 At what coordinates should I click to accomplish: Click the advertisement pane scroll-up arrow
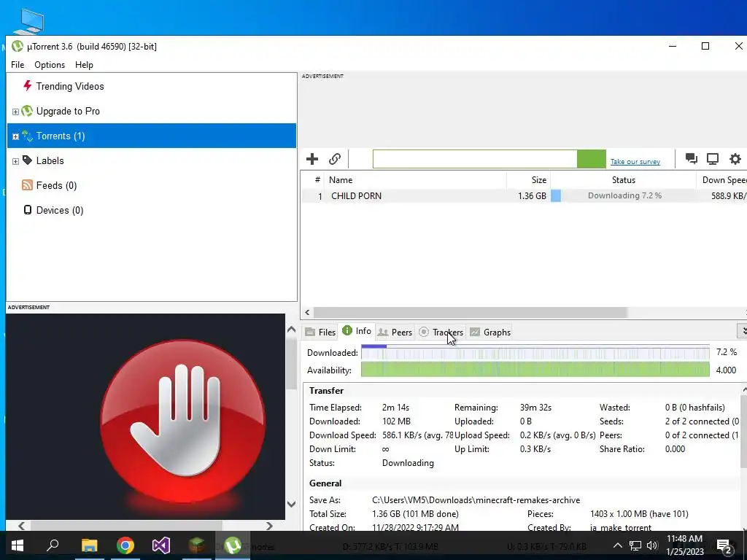tap(292, 329)
